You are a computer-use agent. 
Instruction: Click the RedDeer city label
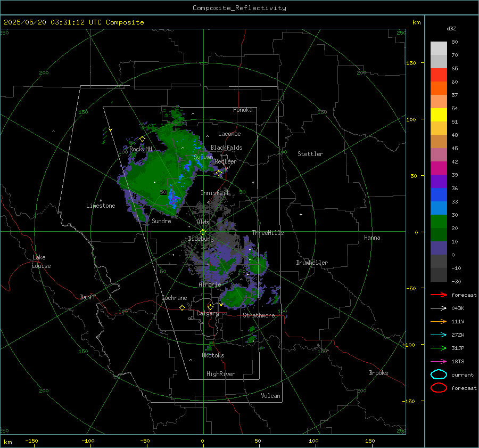pyautogui.click(x=226, y=161)
